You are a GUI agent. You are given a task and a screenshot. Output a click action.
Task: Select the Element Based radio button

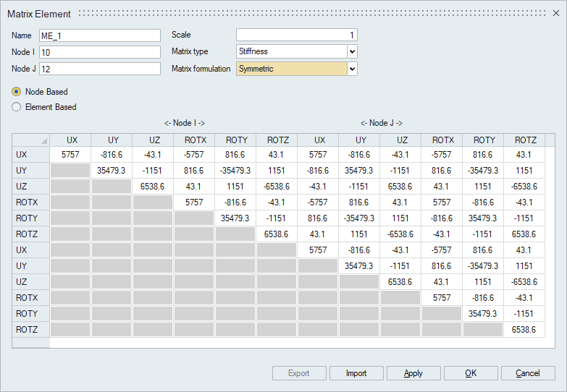click(17, 107)
